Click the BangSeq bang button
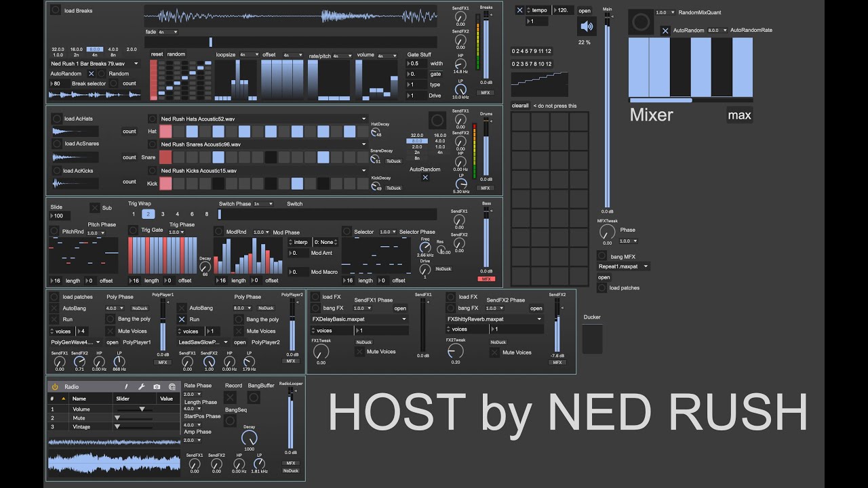This screenshot has width=868, height=488. [x=231, y=421]
